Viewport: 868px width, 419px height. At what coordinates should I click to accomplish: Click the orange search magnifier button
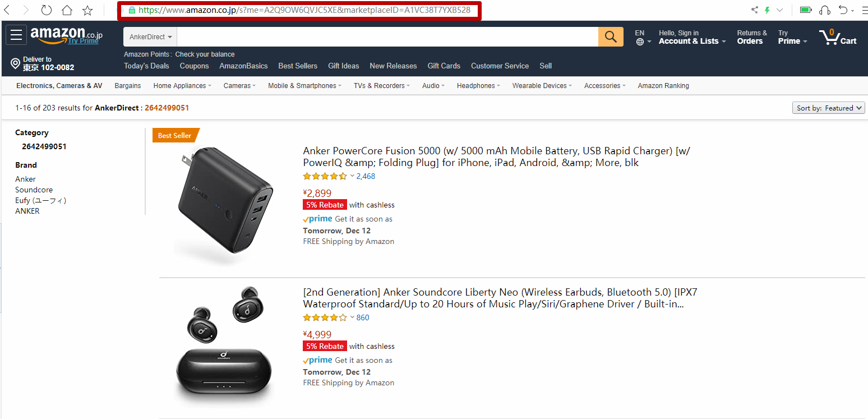click(611, 37)
